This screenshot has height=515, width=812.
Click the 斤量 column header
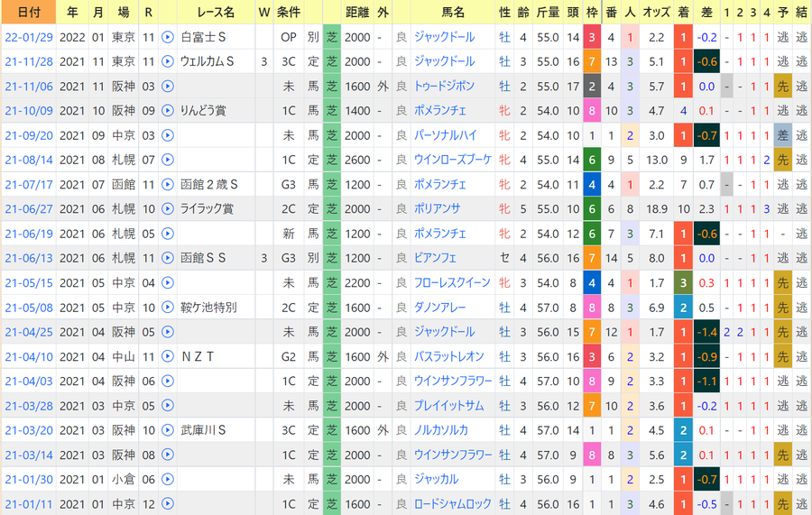pyautogui.click(x=548, y=12)
